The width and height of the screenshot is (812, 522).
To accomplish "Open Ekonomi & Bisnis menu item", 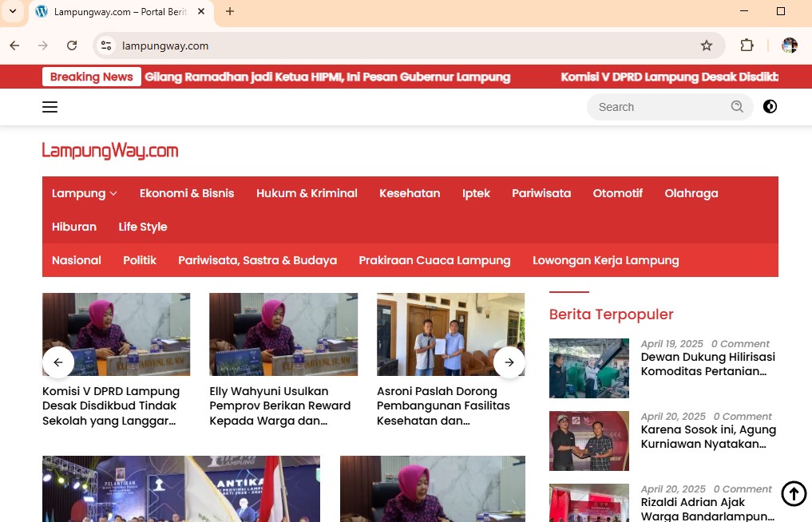I will 186,193.
